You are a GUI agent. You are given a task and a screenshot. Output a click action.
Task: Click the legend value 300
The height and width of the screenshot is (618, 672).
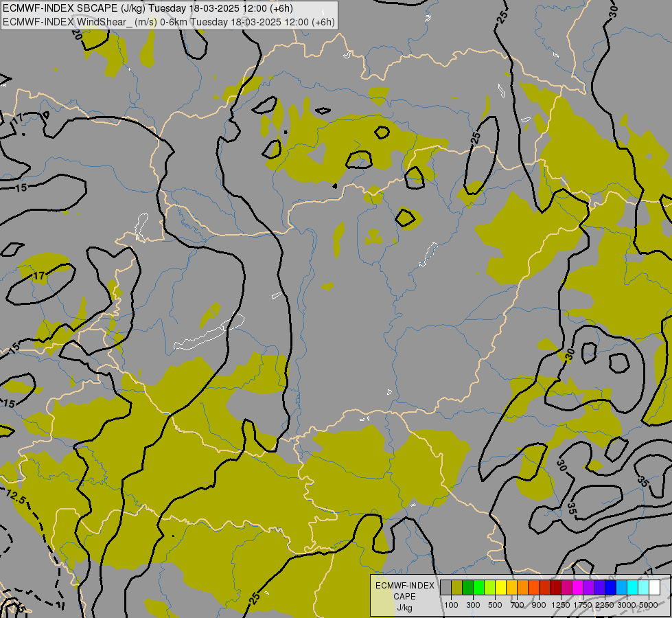473,605
